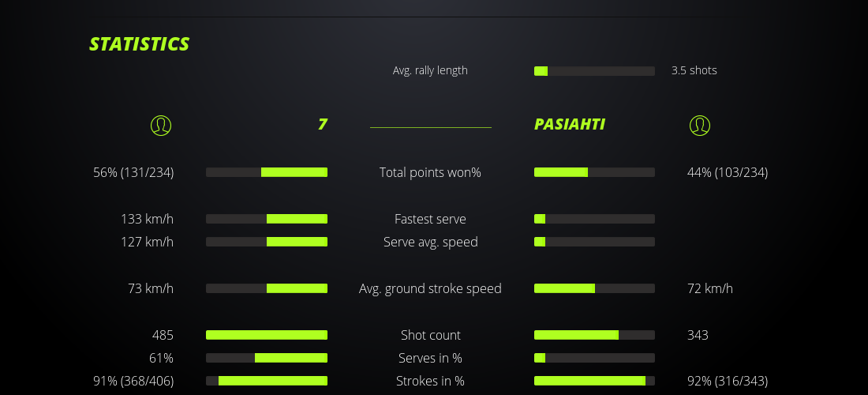The image size is (868, 395).
Task: Click the left Total points won bar
Action: [267, 172]
